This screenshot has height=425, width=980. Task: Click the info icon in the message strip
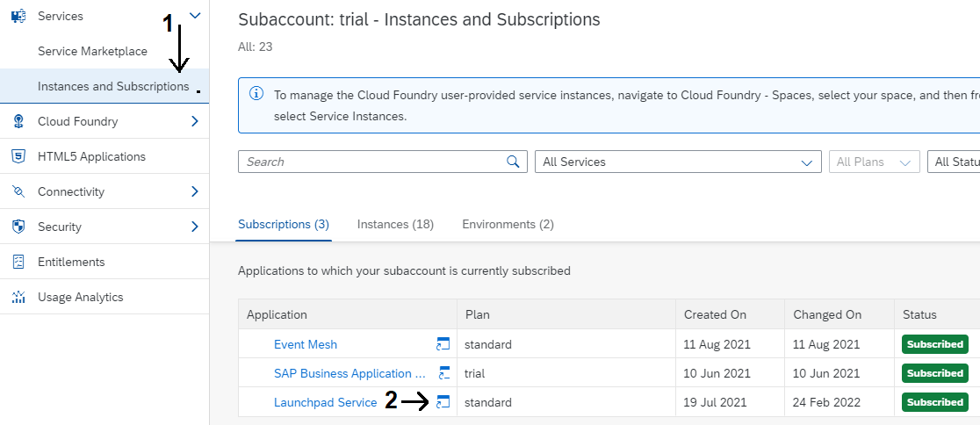256,94
